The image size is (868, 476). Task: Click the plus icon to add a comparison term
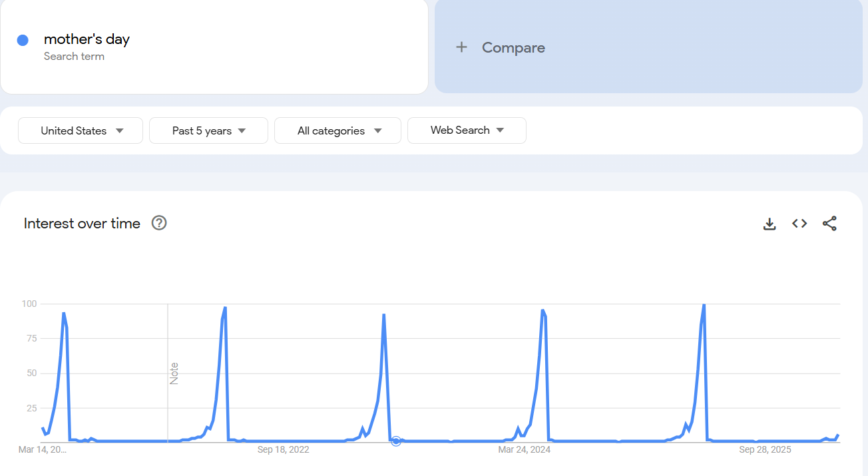(461, 47)
